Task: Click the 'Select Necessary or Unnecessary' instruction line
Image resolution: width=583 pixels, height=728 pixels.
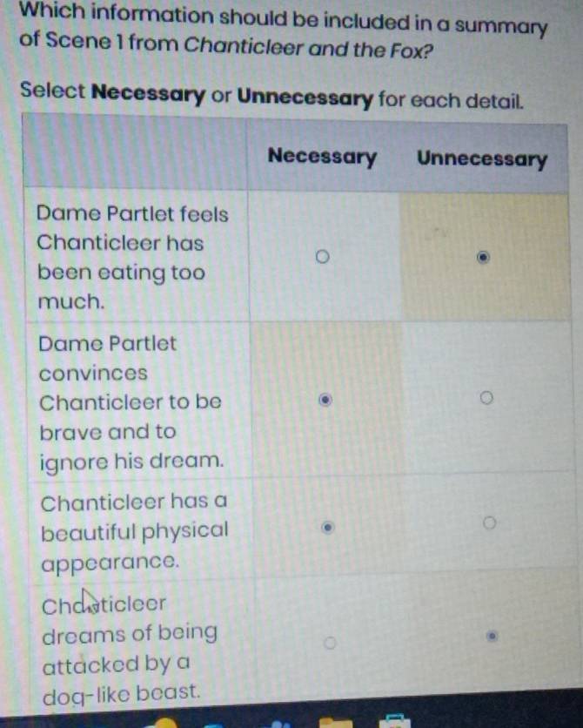Action: tap(271, 94)
